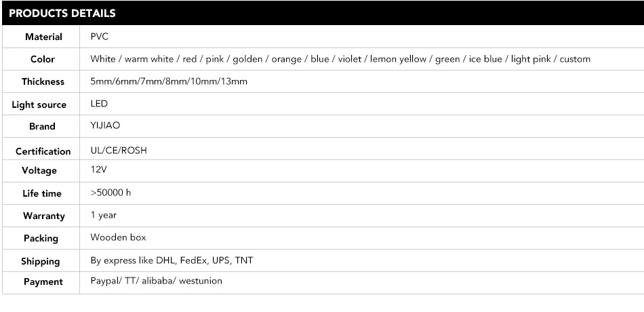This screenshot has height=312, width=644.
Task: Click the 12V voltage value
Action: (99, 170)
